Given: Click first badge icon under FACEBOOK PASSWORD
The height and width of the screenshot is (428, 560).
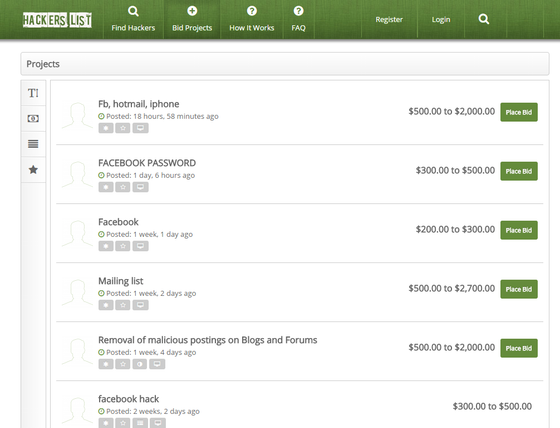Looking at the screenshot, I should 106,187.
